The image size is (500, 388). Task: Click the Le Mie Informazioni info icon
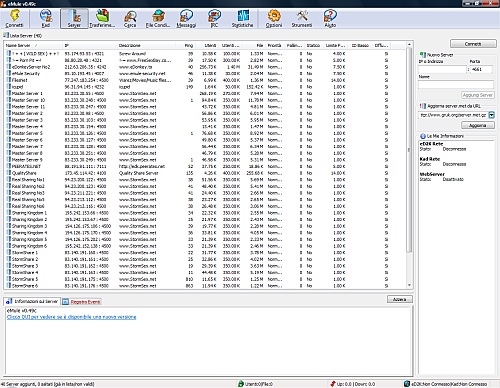tap(423, 136)
